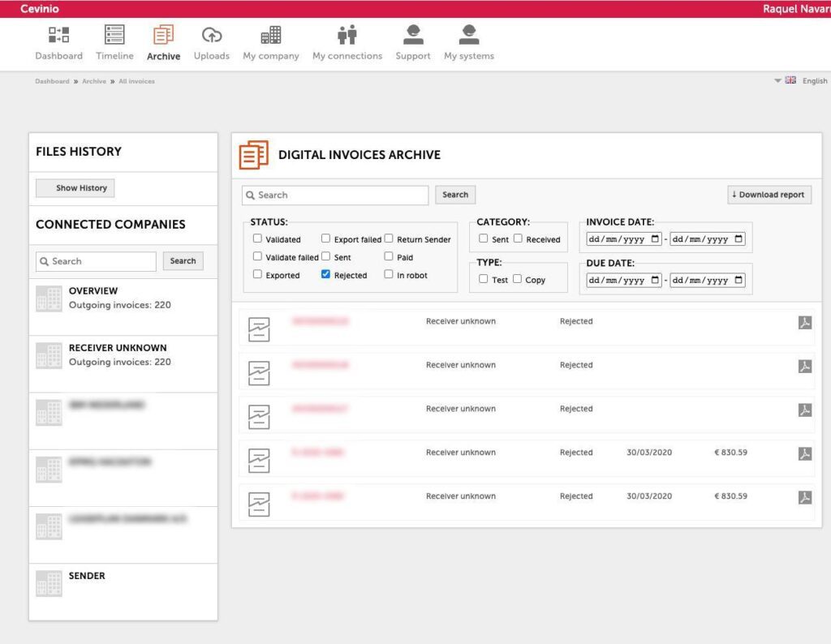The height and width of the screenshot is (644, 831).
Task: Open My company building icon
Action: click(x=271, y=35)
